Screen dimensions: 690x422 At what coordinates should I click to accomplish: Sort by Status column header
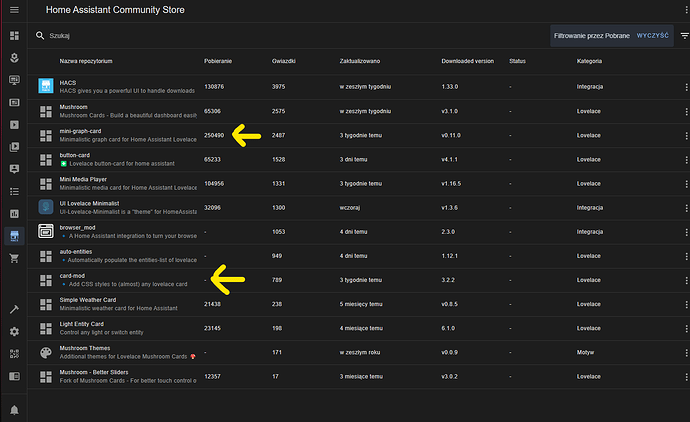click(518, 61)
